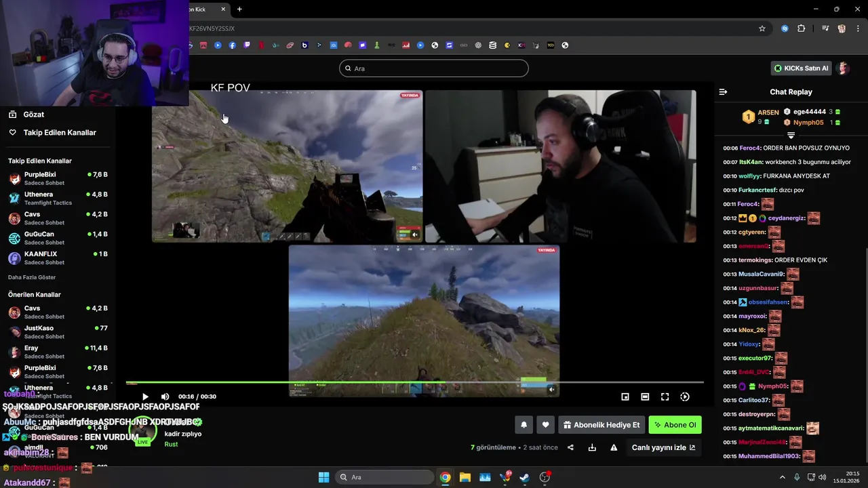
Task: Open Chrome from the taskbar
Action: coord(445,477)
